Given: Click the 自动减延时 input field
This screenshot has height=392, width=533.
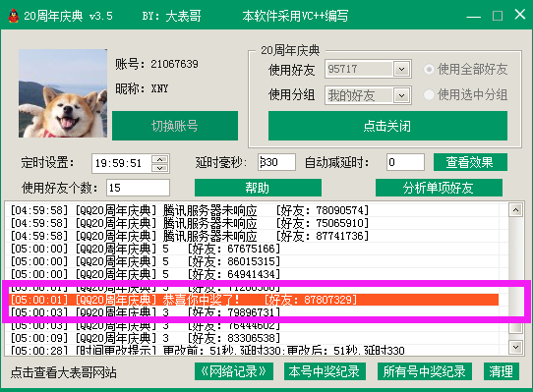Looking at the screenshot, I should [405, 162].
